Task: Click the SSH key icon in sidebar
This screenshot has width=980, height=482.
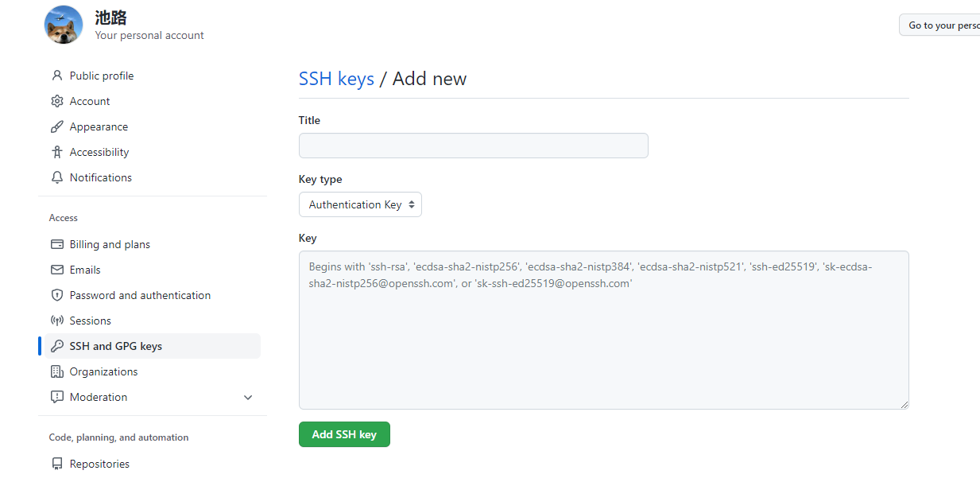Action: (56, 346)
